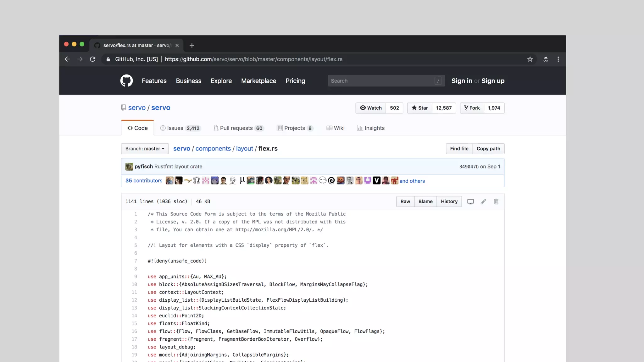
Task: Click the 'and others' contributors link
Action: point(412,181)
